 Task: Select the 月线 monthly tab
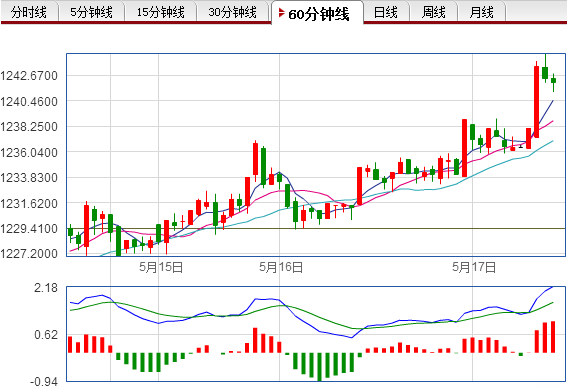point(481,12)
